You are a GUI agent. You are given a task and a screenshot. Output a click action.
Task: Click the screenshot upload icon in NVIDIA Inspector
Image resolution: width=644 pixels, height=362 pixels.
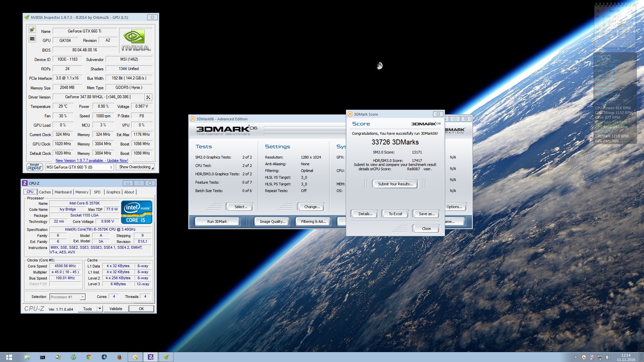32,29
